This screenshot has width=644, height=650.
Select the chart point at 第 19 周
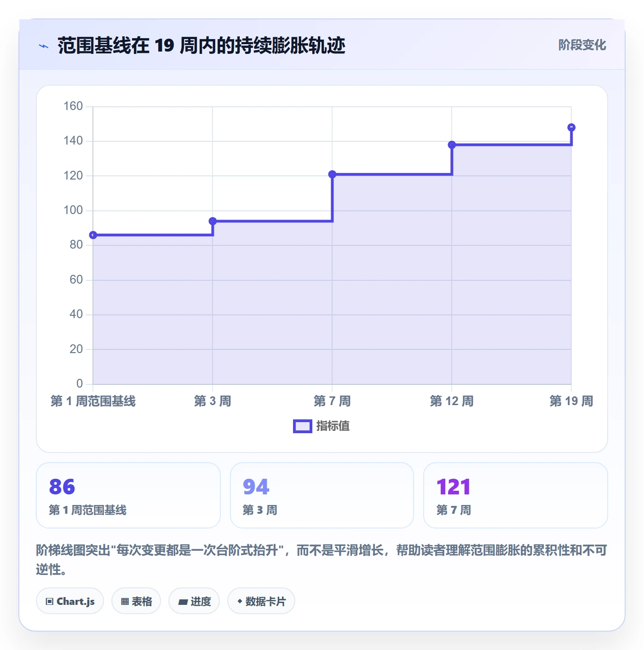pyautogui.click(x=571, y=128)
